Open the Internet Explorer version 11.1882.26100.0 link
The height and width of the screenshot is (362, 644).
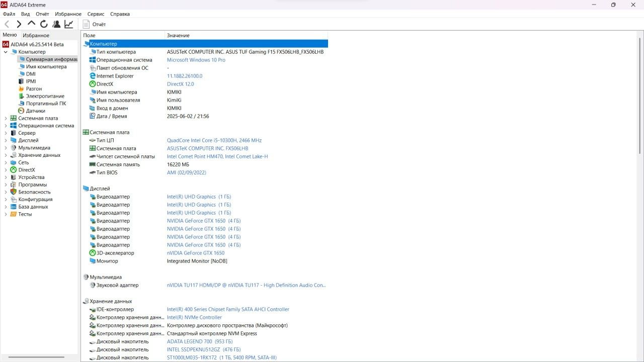(185, 76)
